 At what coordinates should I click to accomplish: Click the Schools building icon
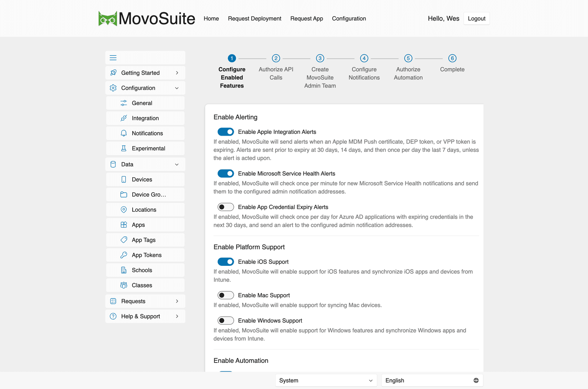pos(124,270)
